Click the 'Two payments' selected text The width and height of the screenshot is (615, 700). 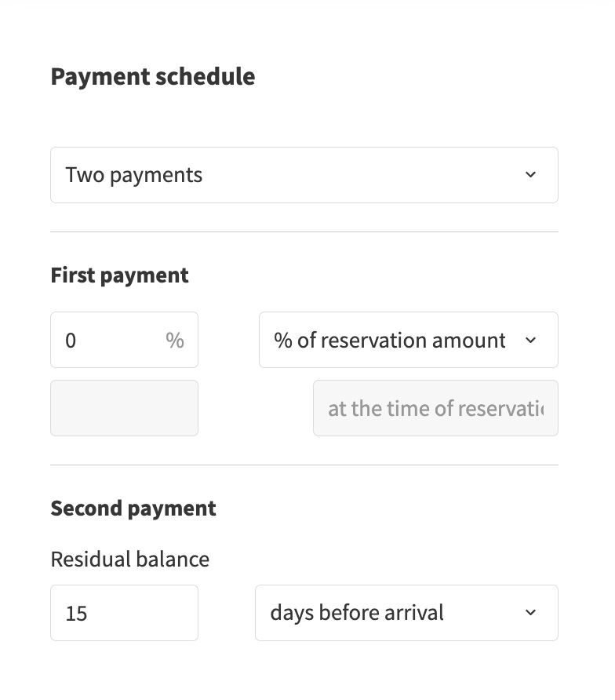point(134,175)
